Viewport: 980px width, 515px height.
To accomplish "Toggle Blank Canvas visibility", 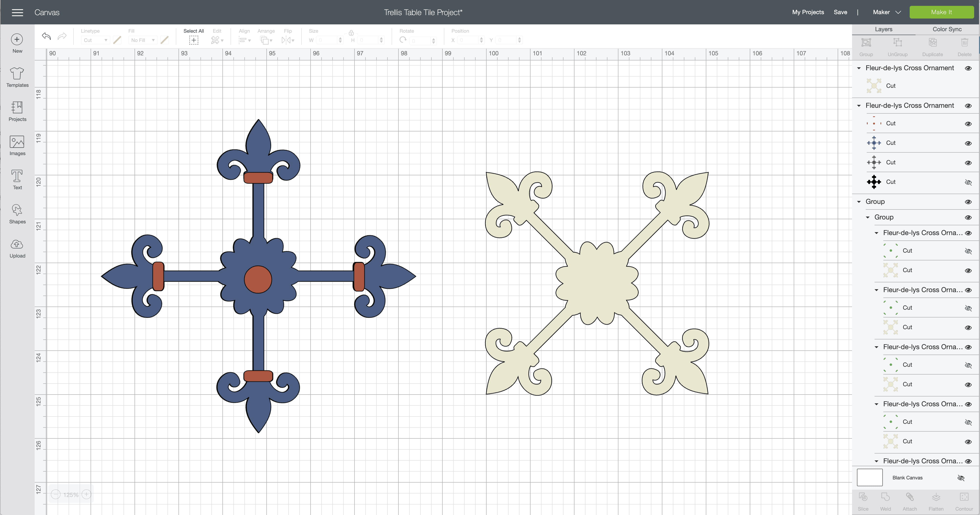I will click(961, 478).
